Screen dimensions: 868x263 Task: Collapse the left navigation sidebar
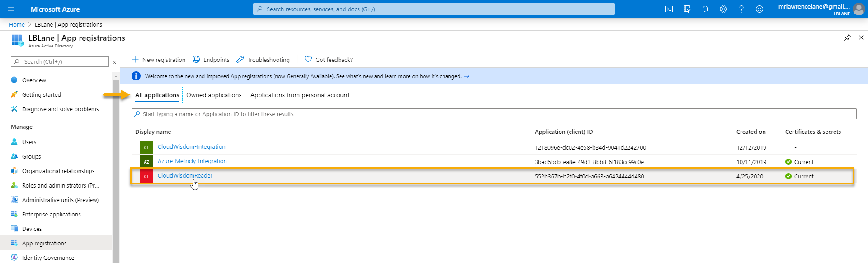114,62
